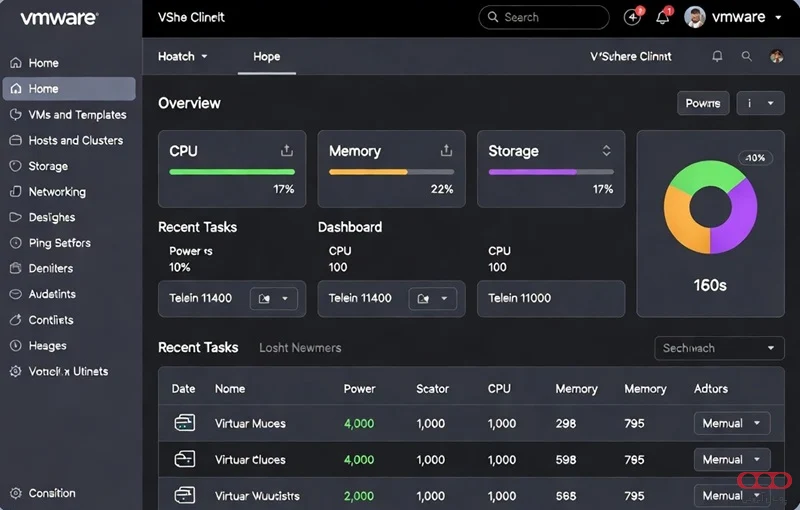
Task: Open Storage shield icon in sidebar
Action: coord(16,166)
